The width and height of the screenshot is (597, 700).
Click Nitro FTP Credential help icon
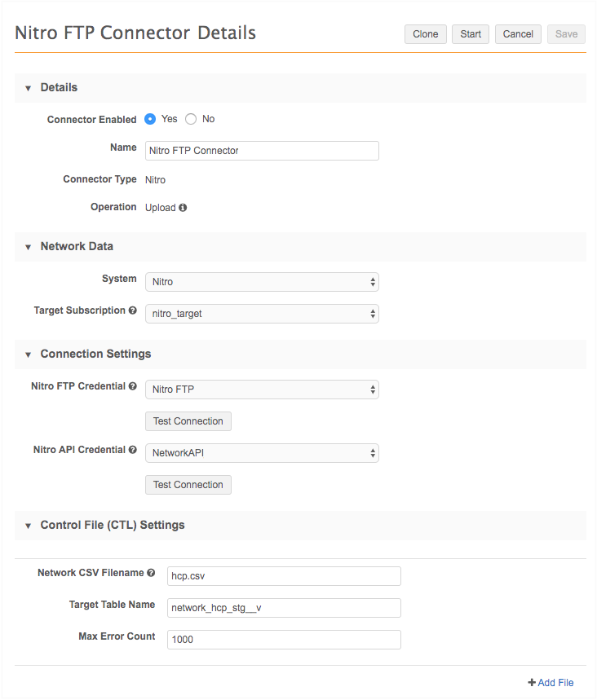[133, 386]
